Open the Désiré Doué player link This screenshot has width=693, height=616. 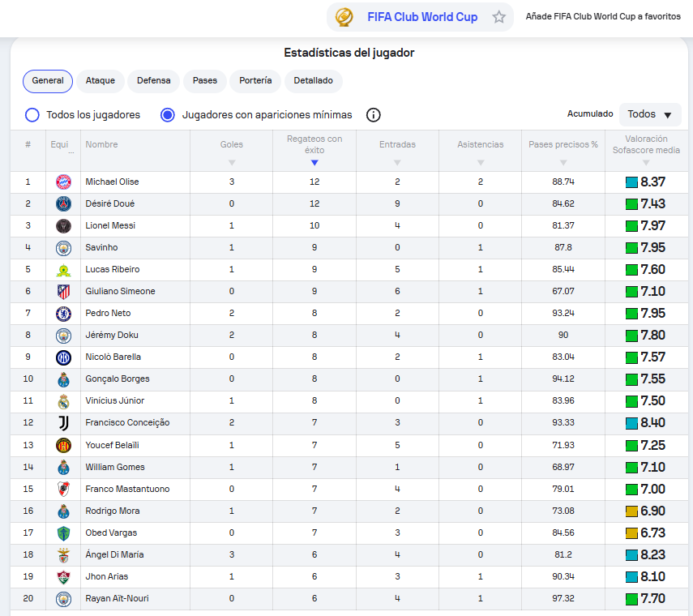tap(110, 203)
